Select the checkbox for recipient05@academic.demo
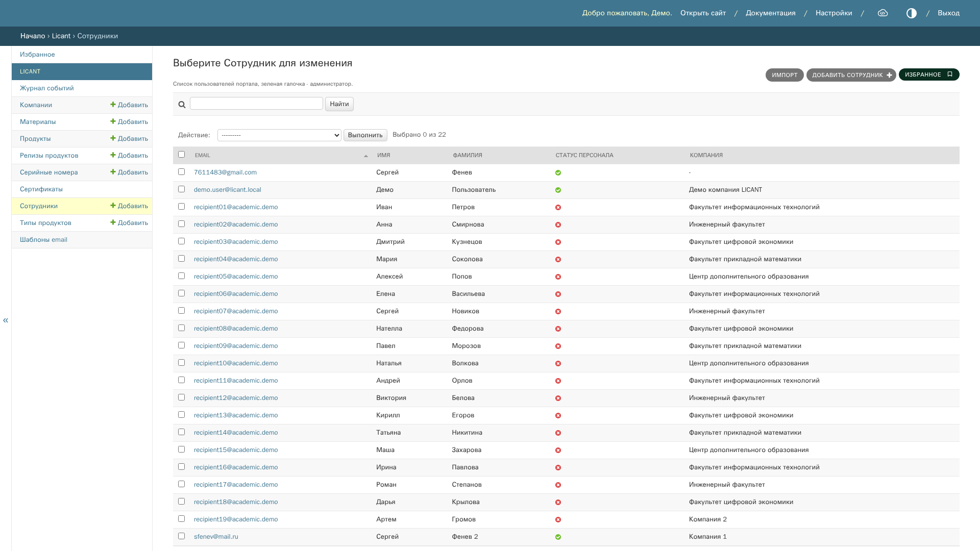Image resolution: width=980 pixels, height=551 pixels. (x=181, y=276)
